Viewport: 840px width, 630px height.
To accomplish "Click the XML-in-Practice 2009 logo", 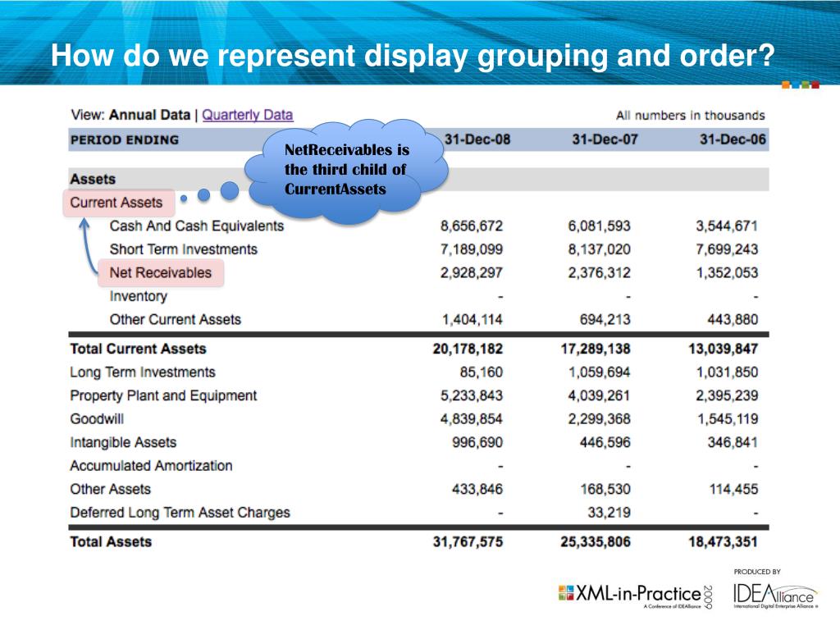I will coord(636,596).
